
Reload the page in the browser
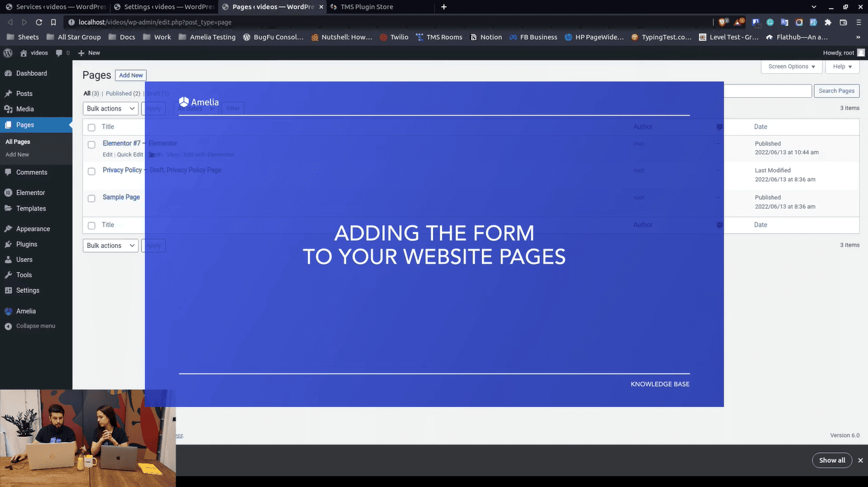tap(39, 22)
